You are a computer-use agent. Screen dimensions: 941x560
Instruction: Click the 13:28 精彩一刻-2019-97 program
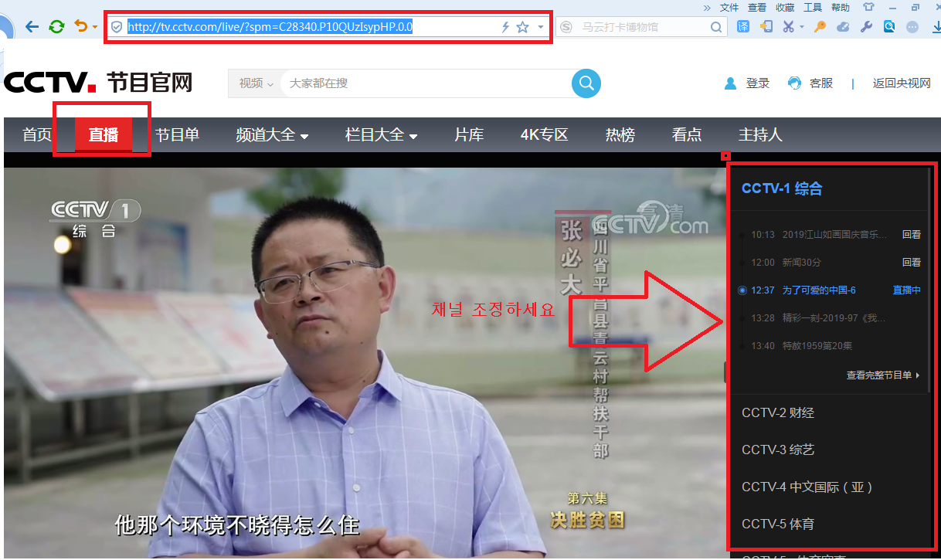(819, 318)
